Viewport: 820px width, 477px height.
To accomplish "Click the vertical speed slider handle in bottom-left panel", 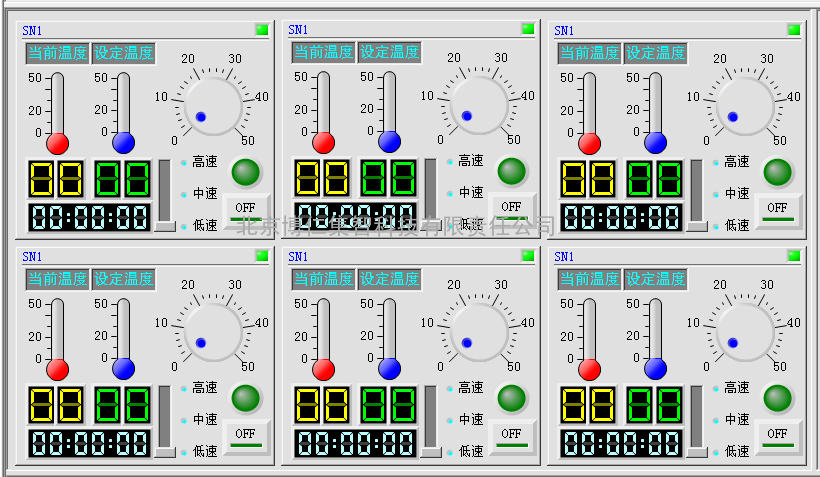I will [x=165, y=452].
